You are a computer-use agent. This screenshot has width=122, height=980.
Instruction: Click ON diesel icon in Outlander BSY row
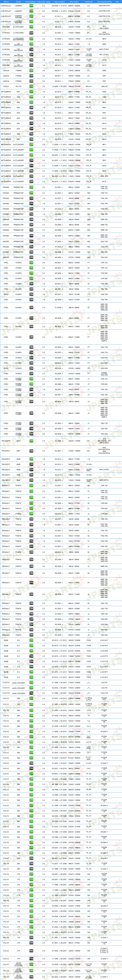coord(31,160)
